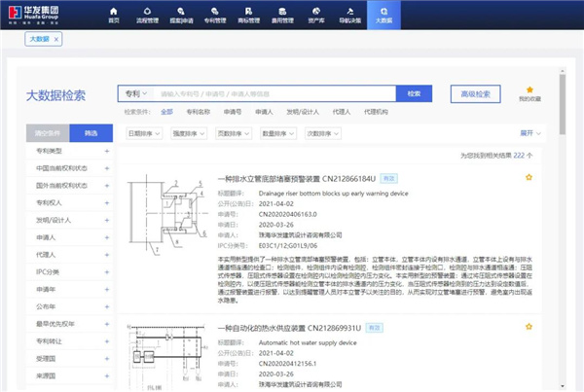The image size is (584, 392).
Task: Favorite the CN212866184U patent with star
Action: [x=529, y=178]
